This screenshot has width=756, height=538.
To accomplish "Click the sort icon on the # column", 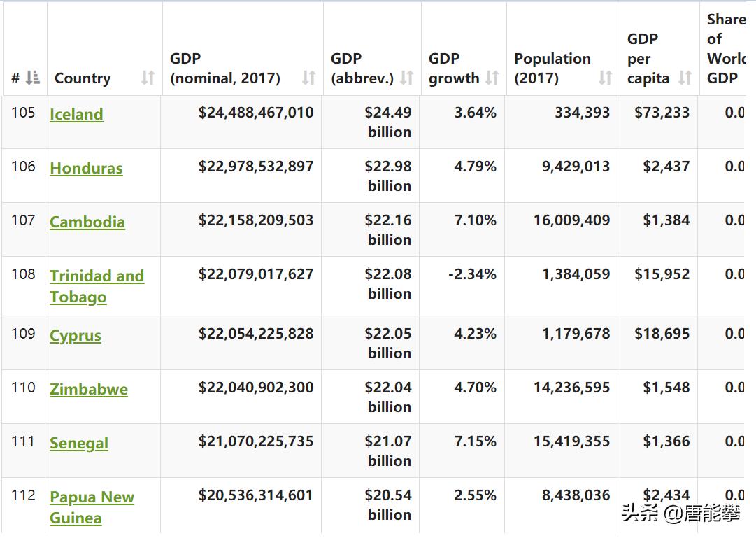I will [x=31, y=78].
